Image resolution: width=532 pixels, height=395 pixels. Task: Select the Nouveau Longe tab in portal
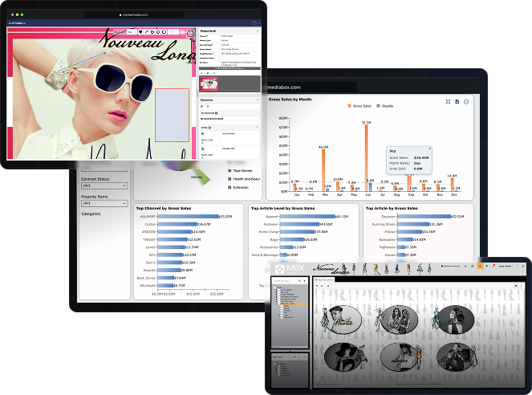(323, 279)
